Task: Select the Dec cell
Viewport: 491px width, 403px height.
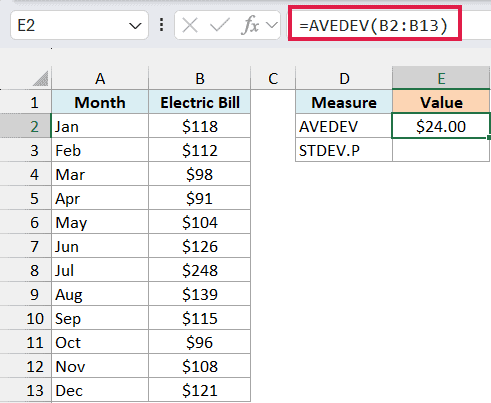Action: 100,390
